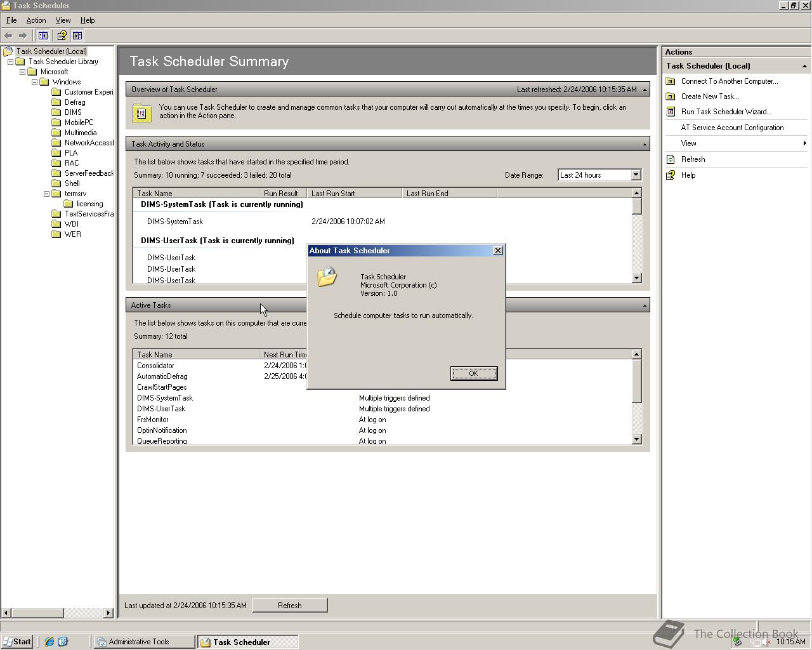
Task: Click the PLA folder icon
Action: (56, 153)
